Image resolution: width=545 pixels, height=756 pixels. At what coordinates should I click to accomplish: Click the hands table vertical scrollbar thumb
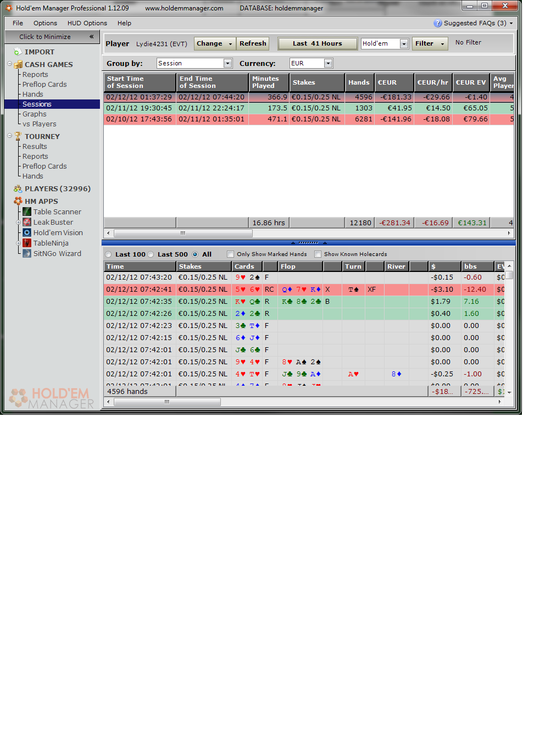(509, 275)
